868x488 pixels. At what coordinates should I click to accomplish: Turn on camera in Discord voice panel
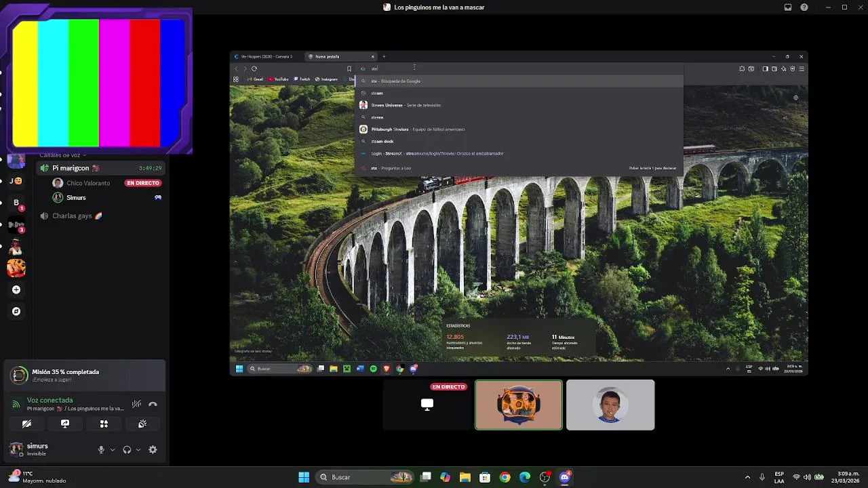(26, 424)
